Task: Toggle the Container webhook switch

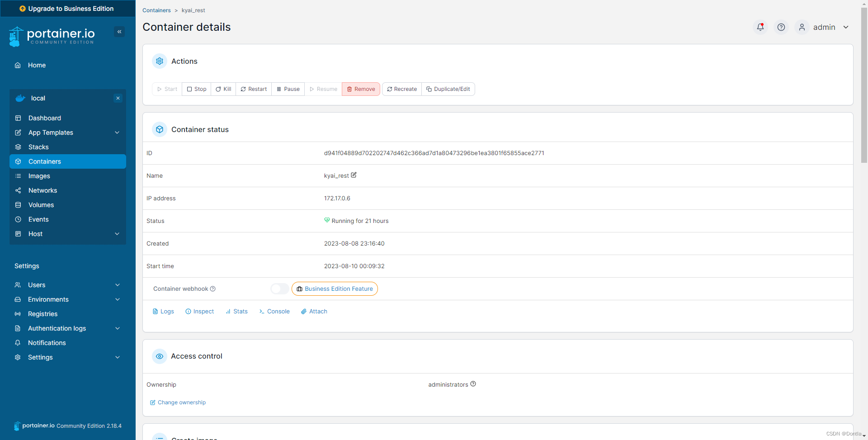Action: (x=280, y=289)
